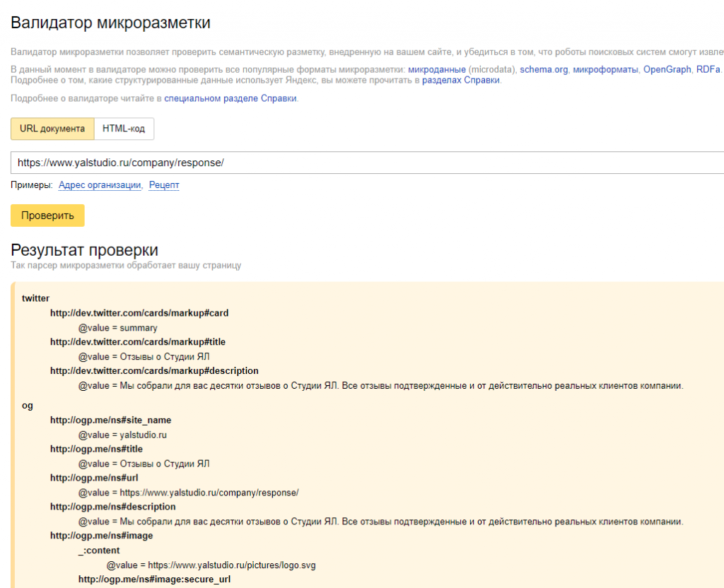Viewport: 724px width, 588px height.
Task: Select the '_:content' line
Action: [99, 550]
